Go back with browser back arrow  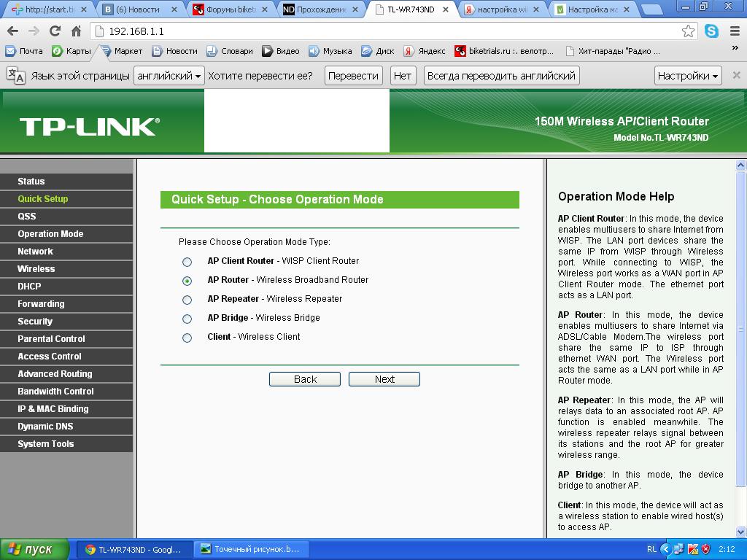point(12,31)
